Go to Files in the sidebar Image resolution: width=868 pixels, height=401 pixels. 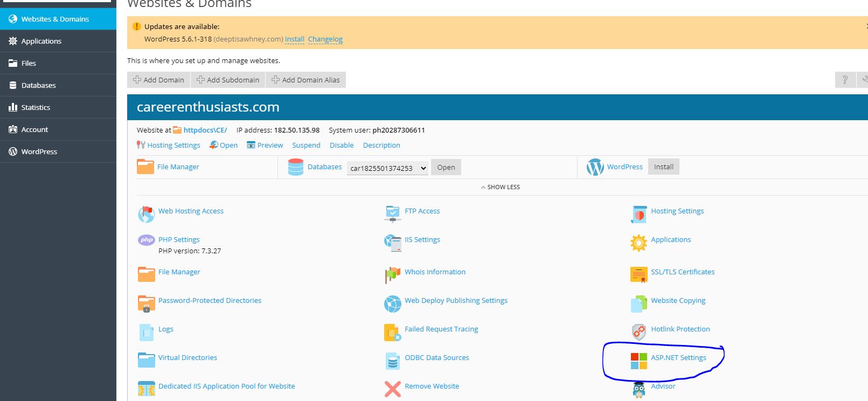58,63
